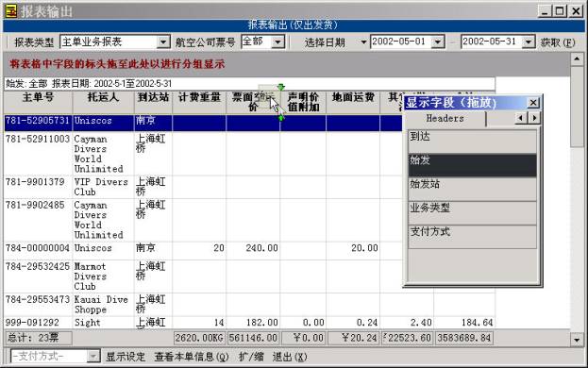Open the end date 2002-05-31 picker
Viewport: 588px width, 368px height.
point(528,42)
